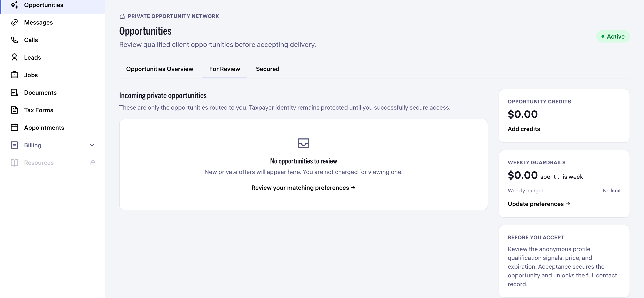The height and width of the screenshot is (298, 644).
Task: Switch to Opportunities Overview tab
Action: pos(159,69)
